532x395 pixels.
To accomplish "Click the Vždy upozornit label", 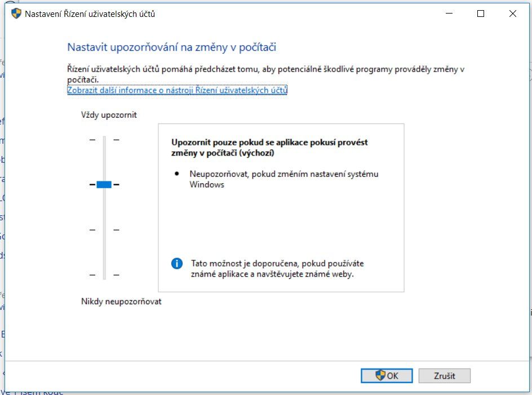I will pos(109,115).
